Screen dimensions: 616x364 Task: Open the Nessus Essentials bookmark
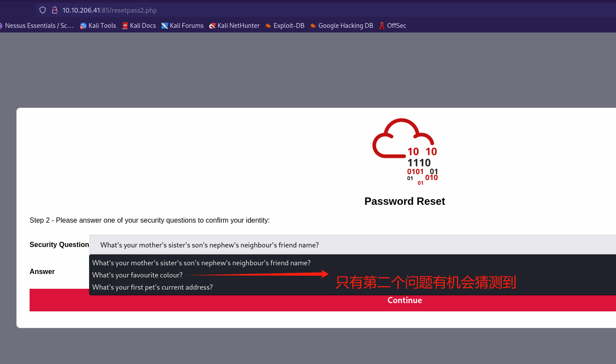pos(37,26)
